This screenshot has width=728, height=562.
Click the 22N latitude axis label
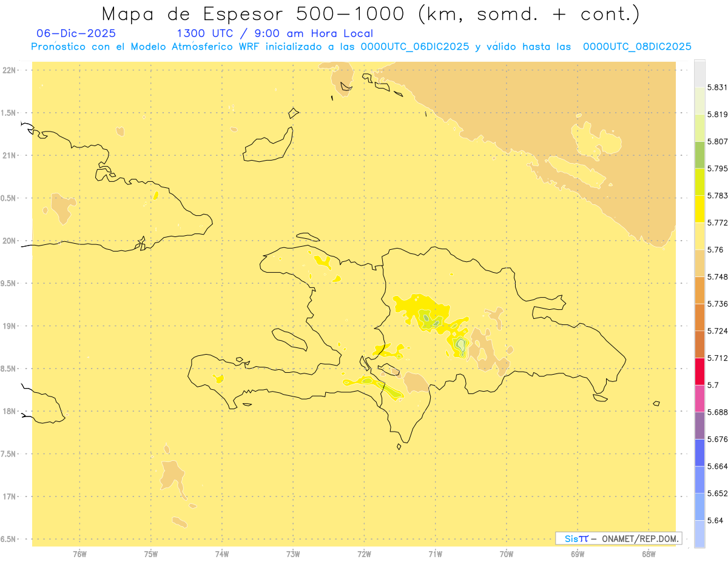click(9, 70)
